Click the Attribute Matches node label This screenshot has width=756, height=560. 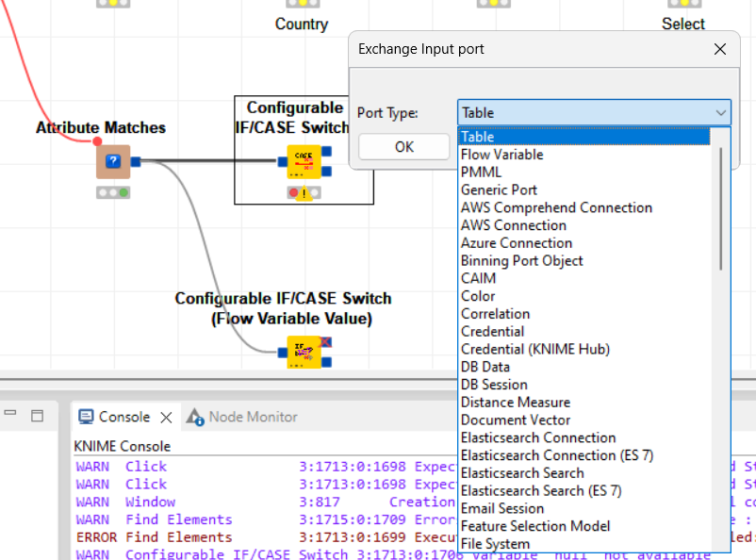[101, 127]
